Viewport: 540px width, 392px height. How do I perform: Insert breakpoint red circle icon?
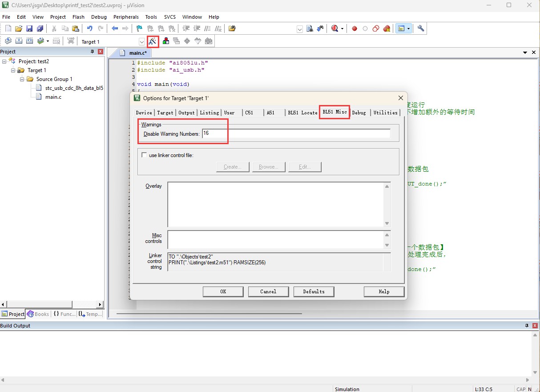(x=355, y=28)
